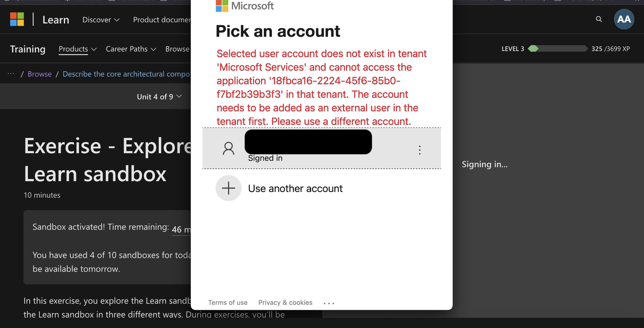Open the Privacy & cookies link

[x=285, y=303]
